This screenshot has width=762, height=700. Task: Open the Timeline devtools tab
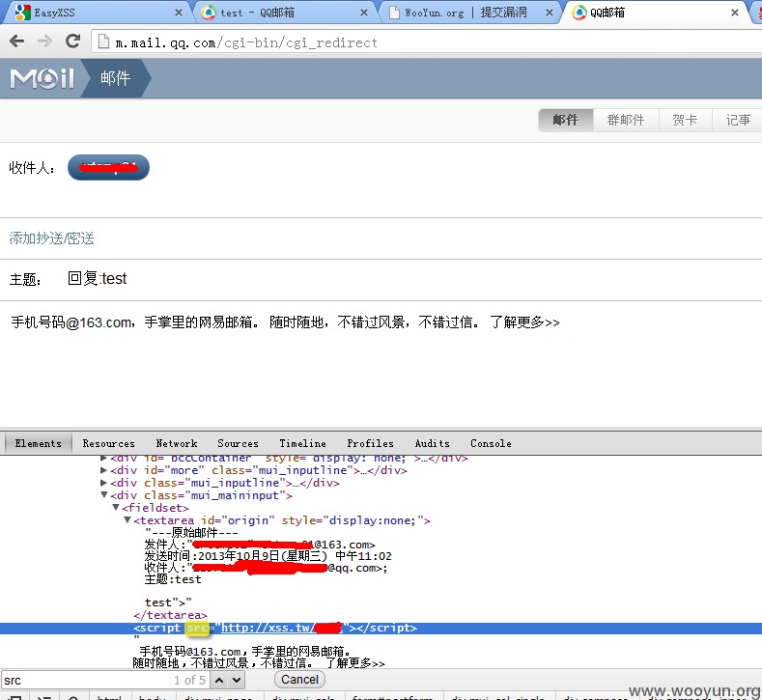[x=302, y=443]
